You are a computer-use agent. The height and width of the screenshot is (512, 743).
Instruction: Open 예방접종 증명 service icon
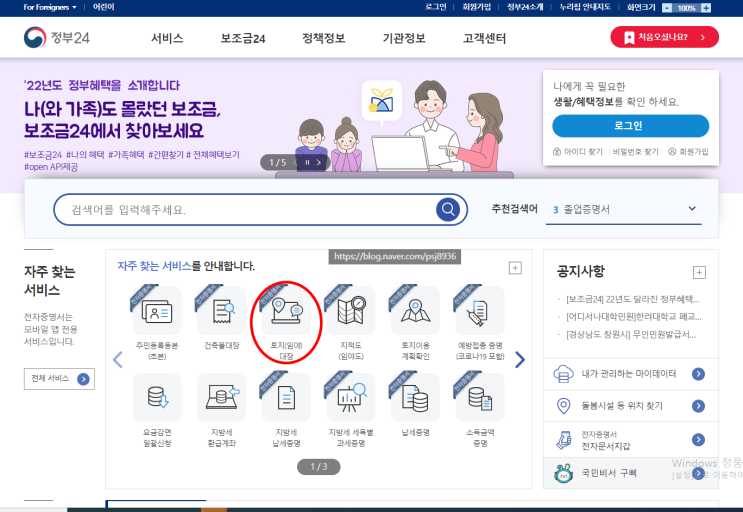[x=480, y=311]
